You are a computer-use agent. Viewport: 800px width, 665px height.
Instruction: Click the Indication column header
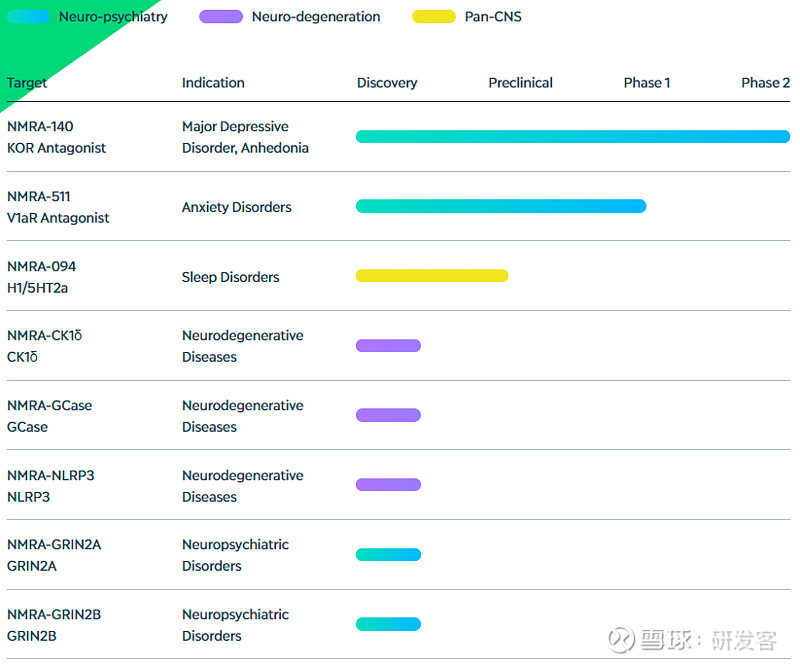coord(213,83)
